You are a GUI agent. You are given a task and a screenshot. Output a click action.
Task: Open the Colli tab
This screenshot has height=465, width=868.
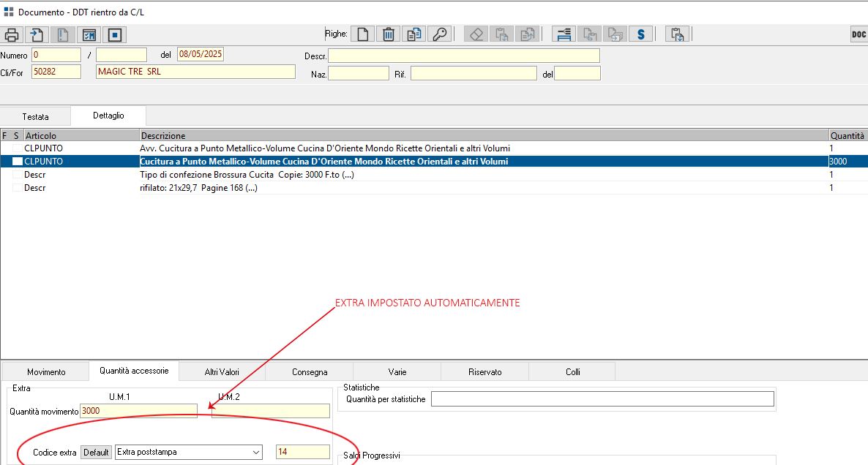pos(573,372)
